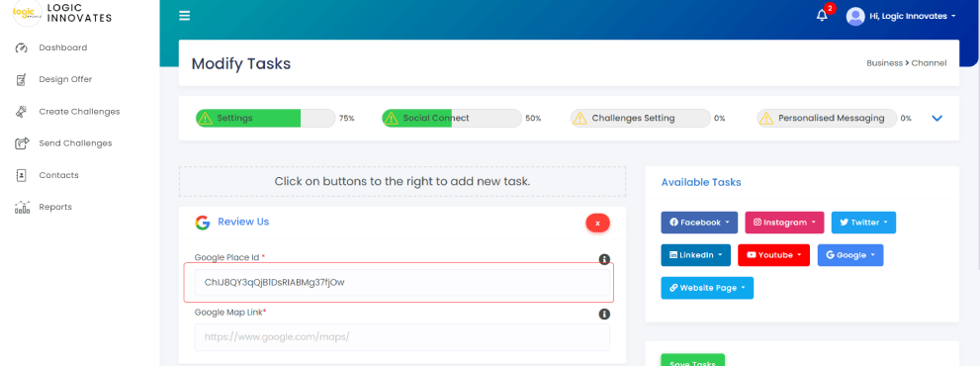This screenshot has height=366, width=980.
Task: Click info icon beside Google Place Id
Action: point(604,259)
